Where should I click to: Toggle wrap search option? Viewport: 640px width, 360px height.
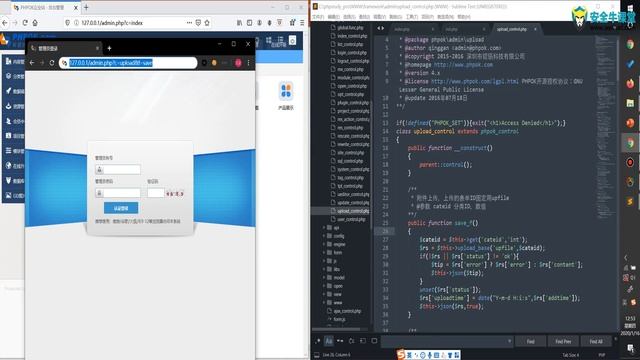pos(351,341)
